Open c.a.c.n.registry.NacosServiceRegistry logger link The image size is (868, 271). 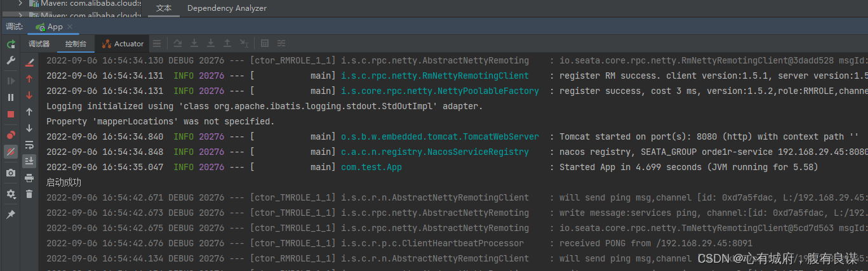click(x=435, y=152)
